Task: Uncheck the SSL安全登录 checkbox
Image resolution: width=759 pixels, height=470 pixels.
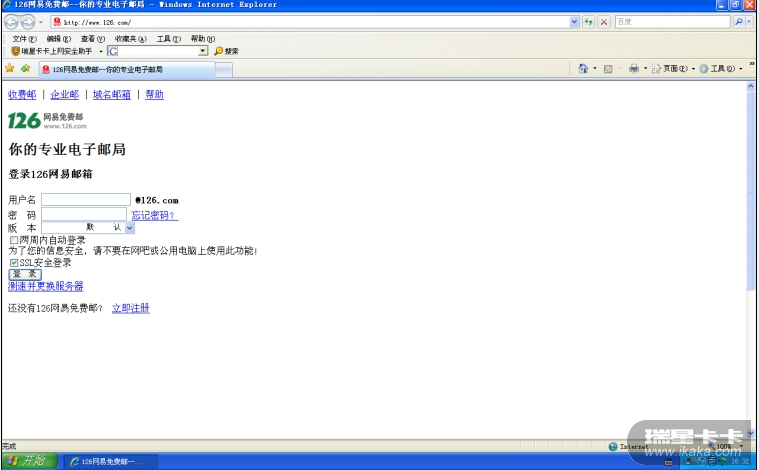Action: click(x=14, y=263)
